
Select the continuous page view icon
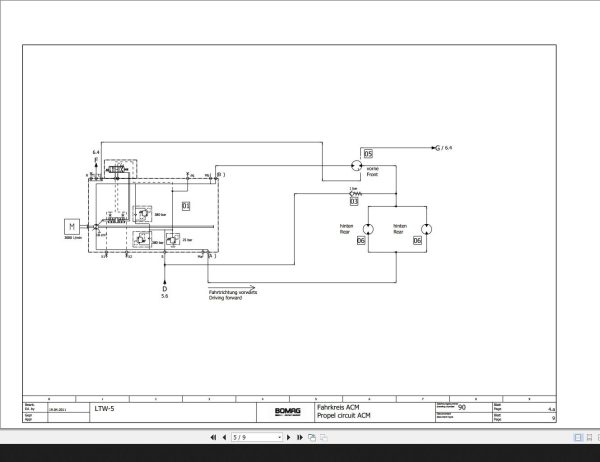pos(589,437)
